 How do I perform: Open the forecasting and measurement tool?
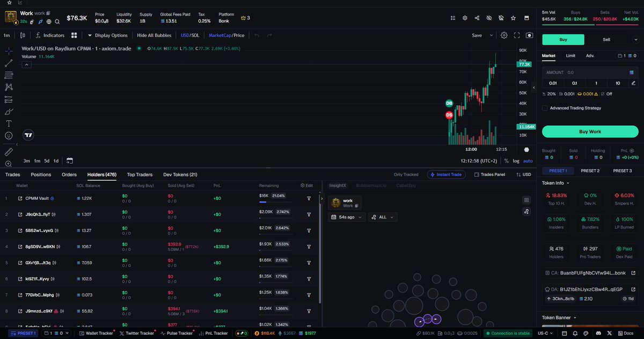[9, 99]
